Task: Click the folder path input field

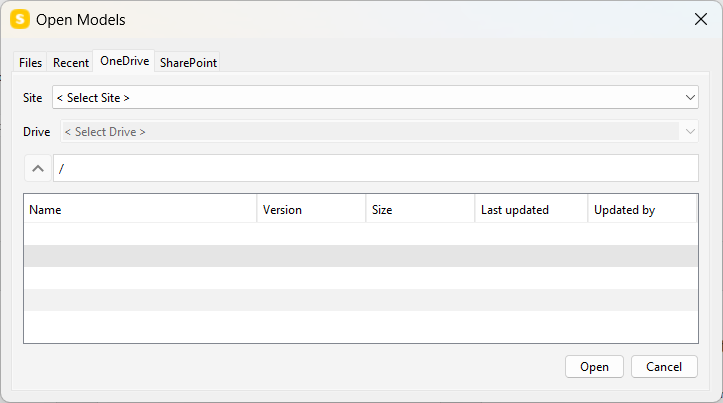Action: 376,168
